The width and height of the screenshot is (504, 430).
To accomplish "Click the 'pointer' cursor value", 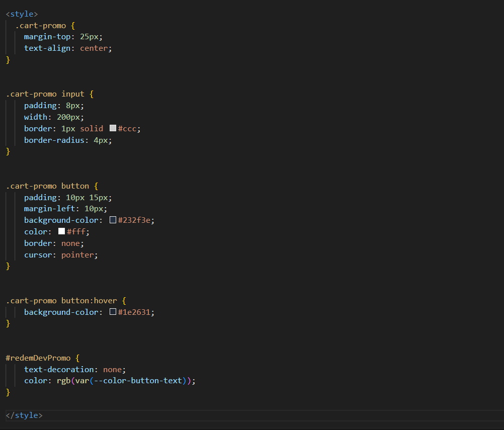I will point(77,255).
